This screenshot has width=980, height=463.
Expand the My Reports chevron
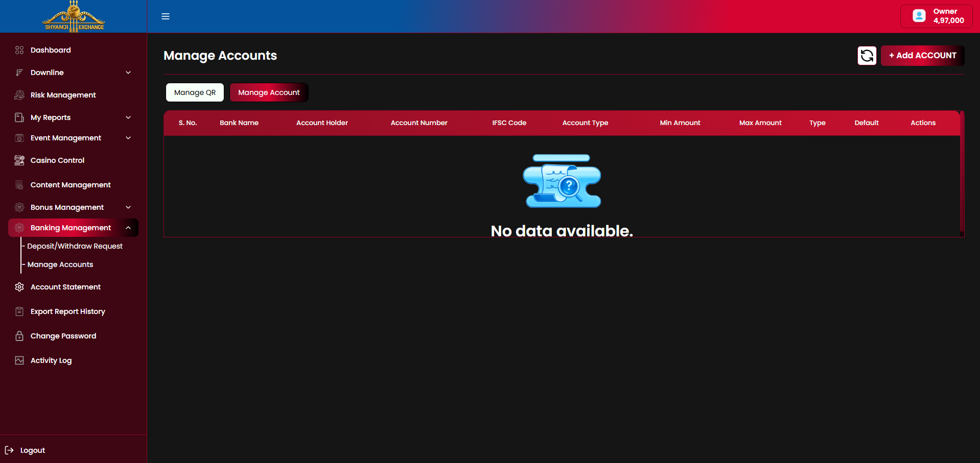pos(128,117)
